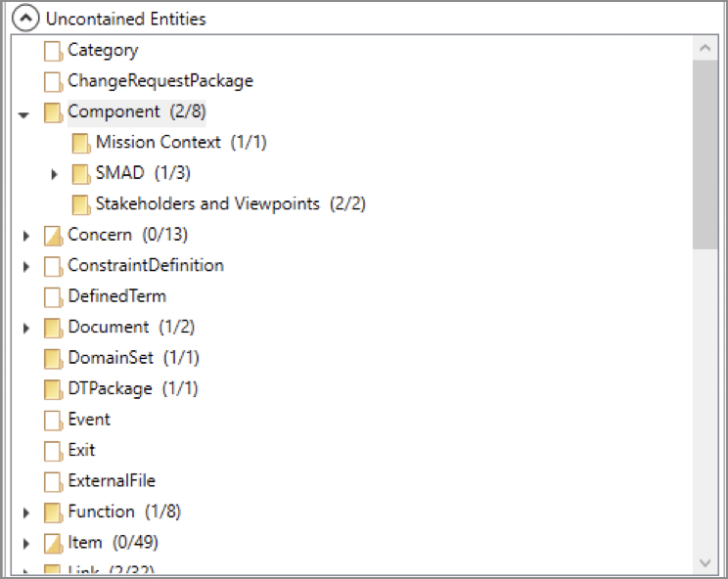
Task: Expand the SMAD tree node
Action: click(x=55, y=174)
